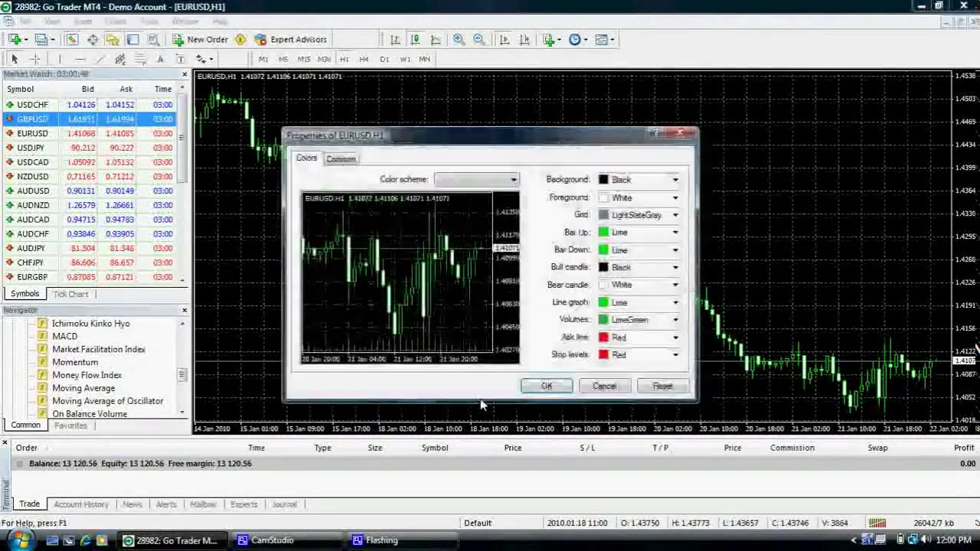Switch chart to line chart icon
This screenshot has height=551, width=980.
click(436, 40)
